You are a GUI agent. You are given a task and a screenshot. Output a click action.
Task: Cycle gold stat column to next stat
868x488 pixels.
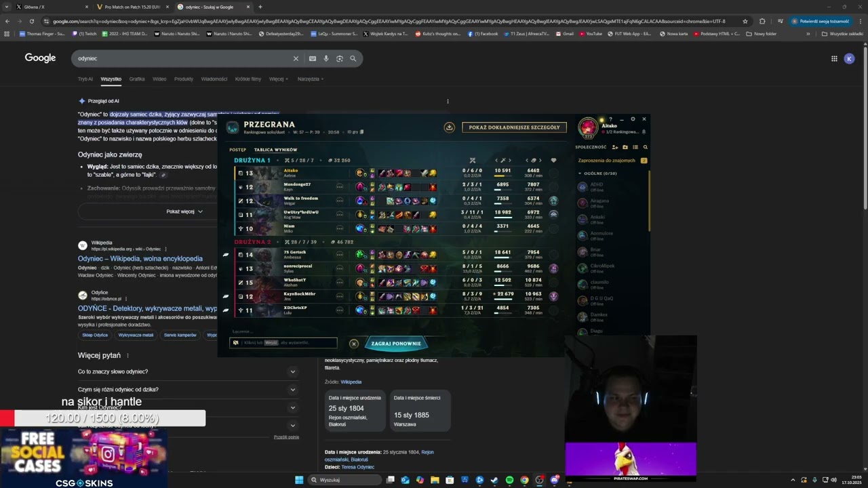click(540, 161)
